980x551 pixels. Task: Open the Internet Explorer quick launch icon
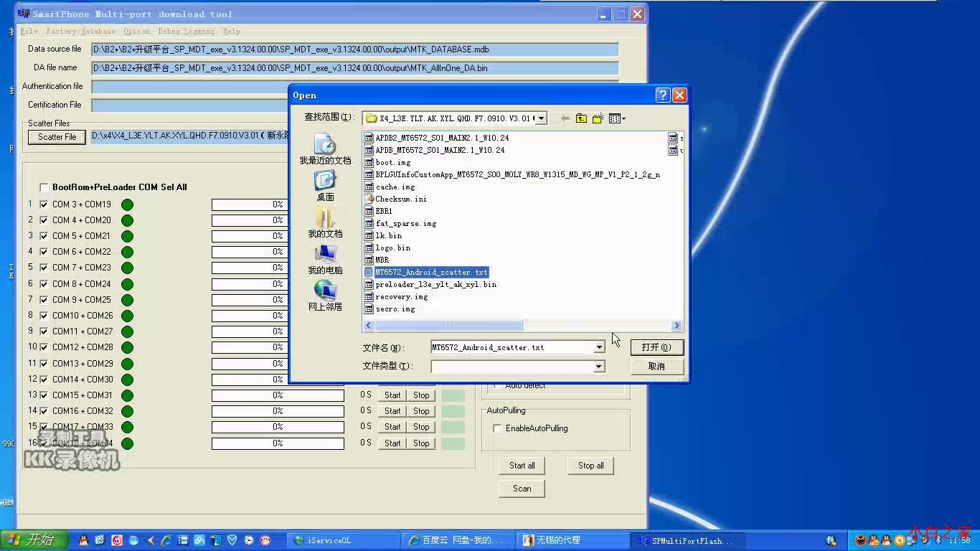(x=166, y=540)
